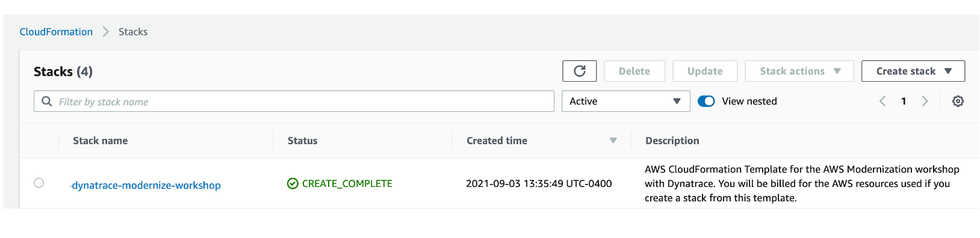This screenshot has height=238, width=980.
Task: Click the CREATE_COMPLETE status check icon
Action: point(293,183)
